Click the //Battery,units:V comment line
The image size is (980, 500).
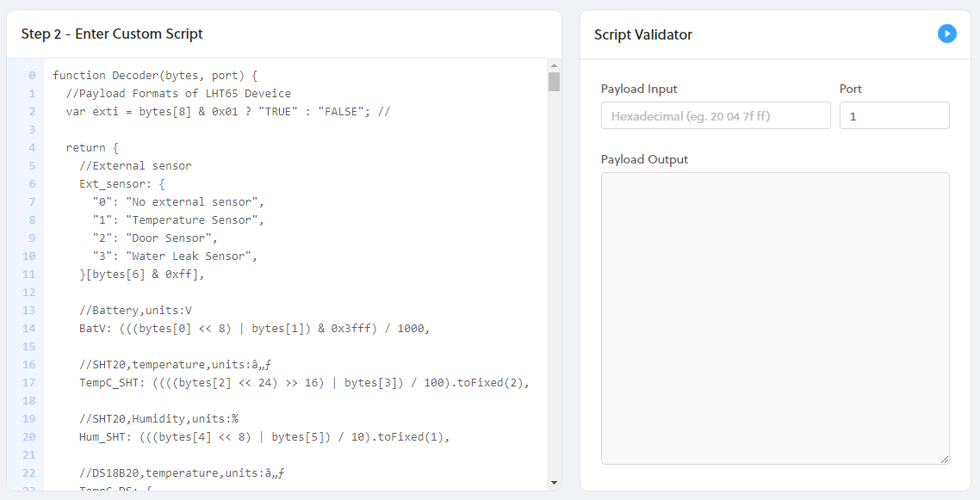[x=135, y=310]
